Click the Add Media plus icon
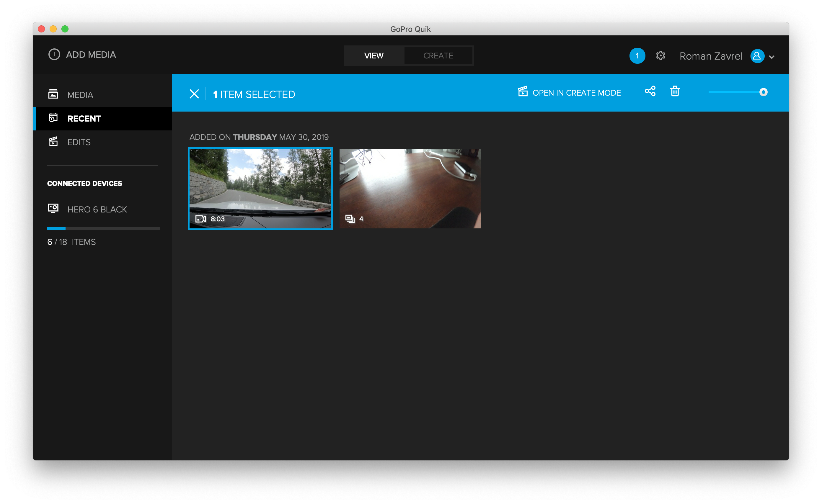The height and width of the screenshot is (504, 822). pos(54,54)
